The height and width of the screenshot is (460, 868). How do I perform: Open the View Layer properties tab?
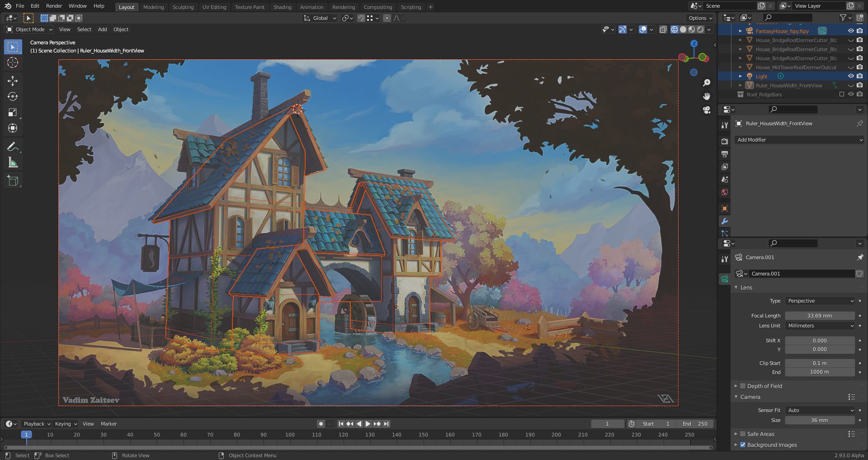pos(725,167)
